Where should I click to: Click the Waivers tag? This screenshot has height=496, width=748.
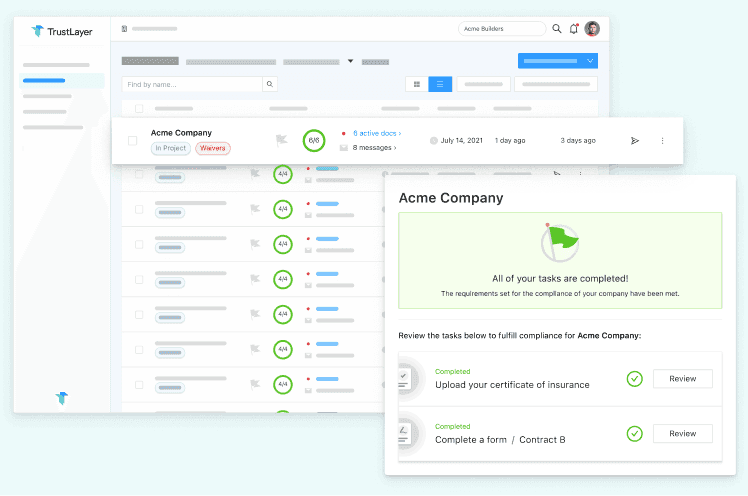tap(213, 148)
